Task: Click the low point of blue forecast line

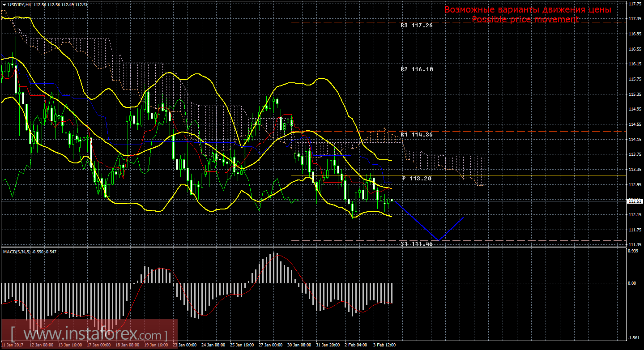Action: pyautogui.click(x=439, y=240)
